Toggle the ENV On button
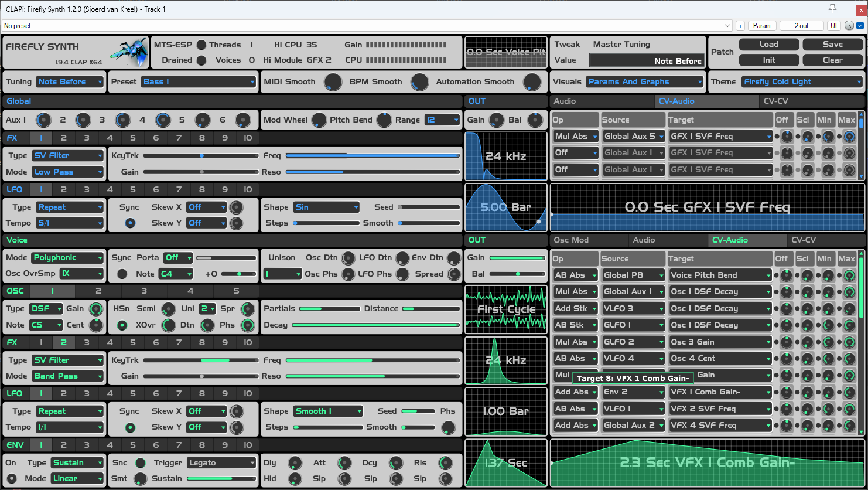 tap(11, 479)
